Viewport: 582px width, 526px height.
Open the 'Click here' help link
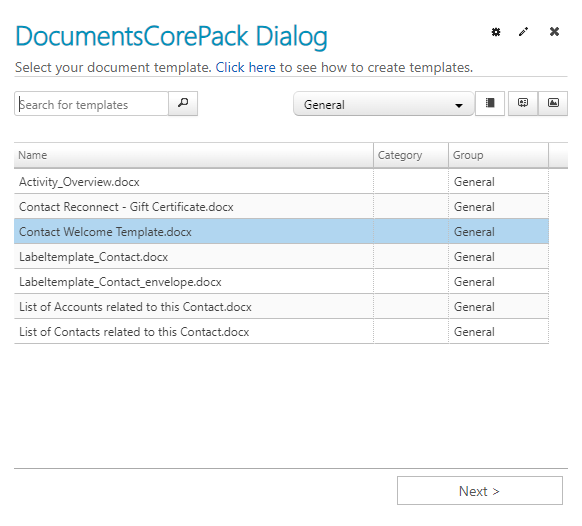(x=245, y=68)
